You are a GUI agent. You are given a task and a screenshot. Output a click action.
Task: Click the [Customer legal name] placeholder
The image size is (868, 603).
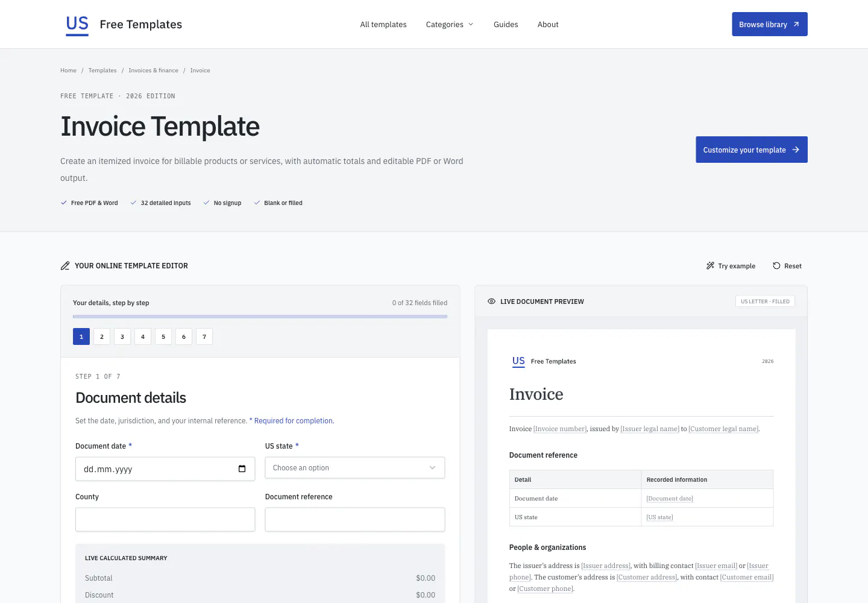(723, 429)
